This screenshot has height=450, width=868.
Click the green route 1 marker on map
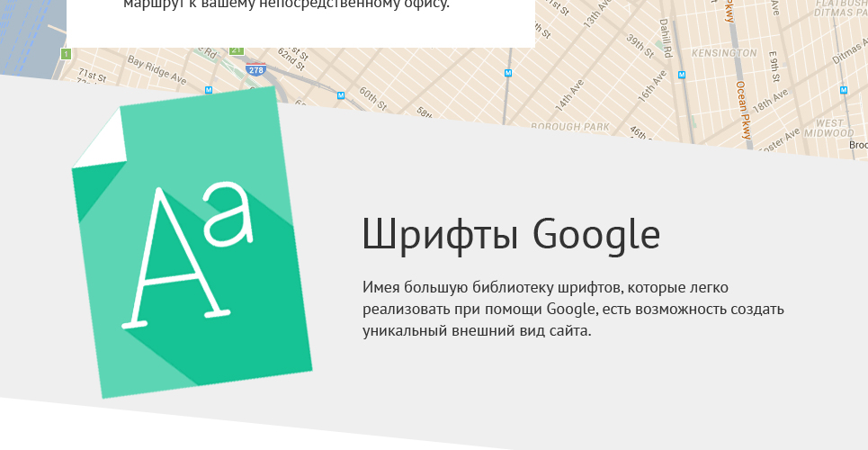tap(67, 54)
